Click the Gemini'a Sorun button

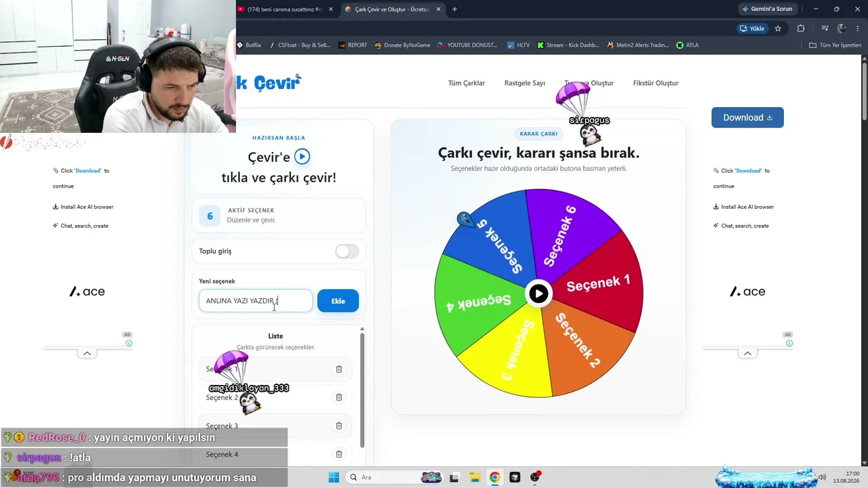[x=768, y=9]
